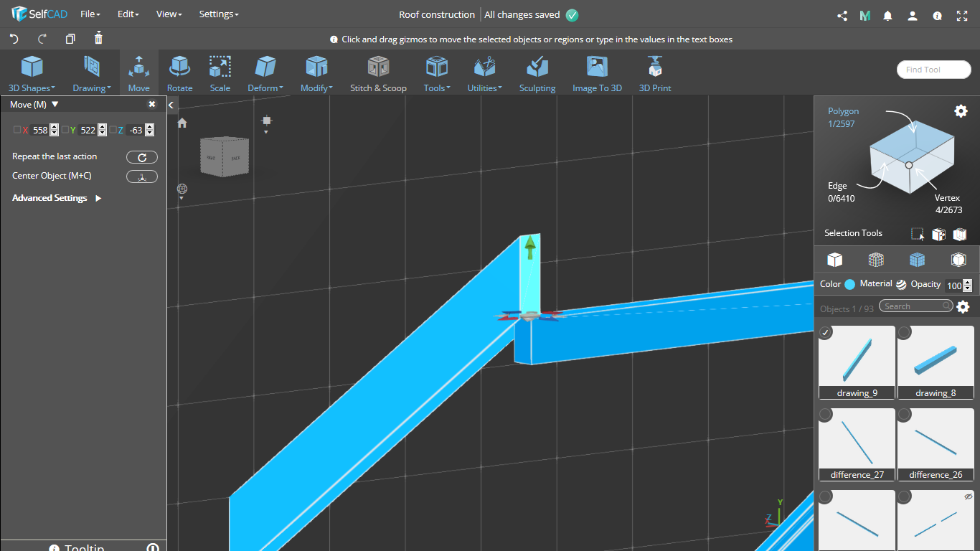This screenshot has height=551, width=980.
Task: Expand Advanced Settings arrow
Action: [x=98, y=198]
